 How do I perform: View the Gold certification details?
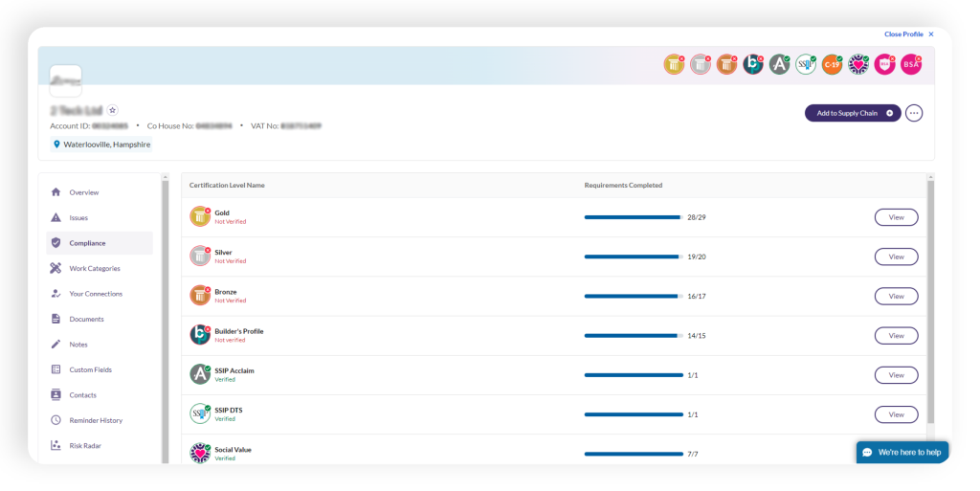pyautogui.click(x=896, y=217)
